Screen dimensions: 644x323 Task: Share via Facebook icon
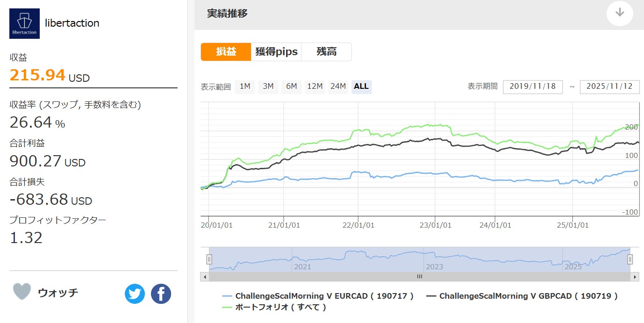161,294
